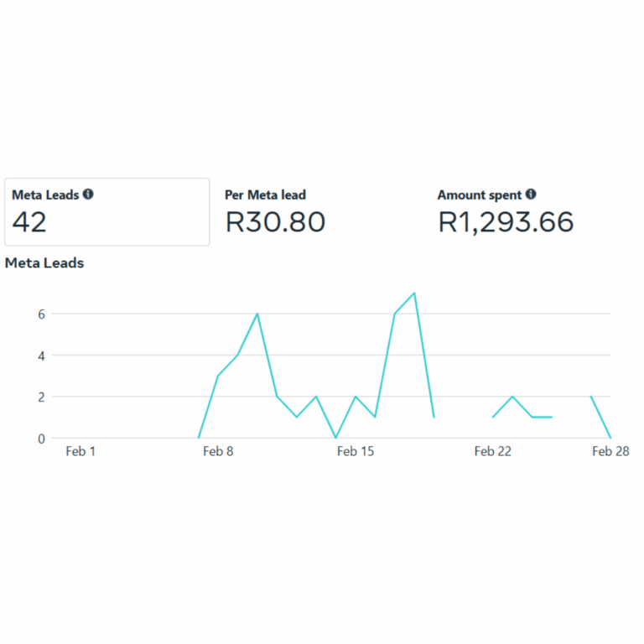The width and height of the screenshot is (644, 644).
Task: Click the Feb 1 axis label
Action: pos(80,451)
